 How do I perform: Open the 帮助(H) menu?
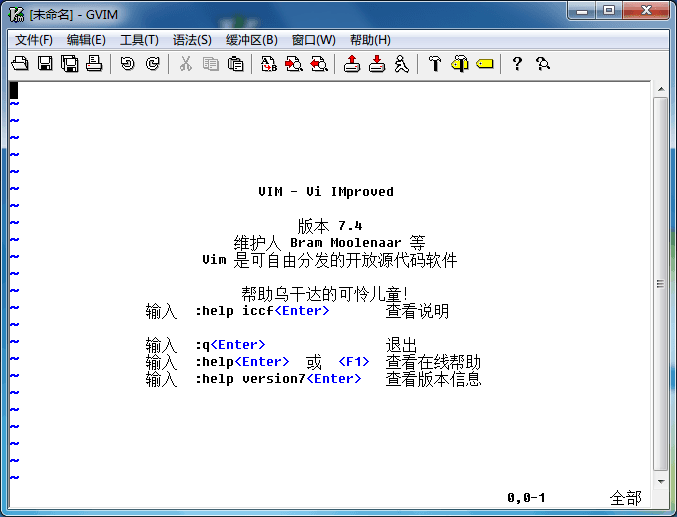coord(369,40)
